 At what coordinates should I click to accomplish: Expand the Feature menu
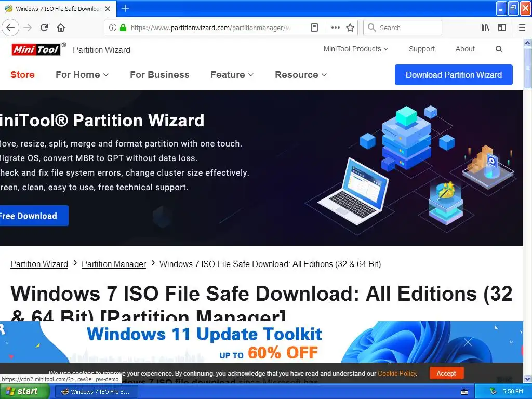pyautogui.click(x=232, y=75)
